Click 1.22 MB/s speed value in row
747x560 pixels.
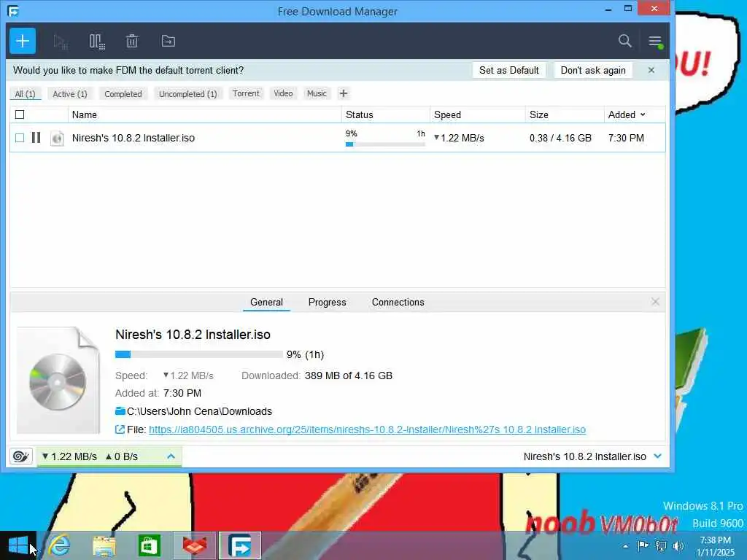[460, 138]
